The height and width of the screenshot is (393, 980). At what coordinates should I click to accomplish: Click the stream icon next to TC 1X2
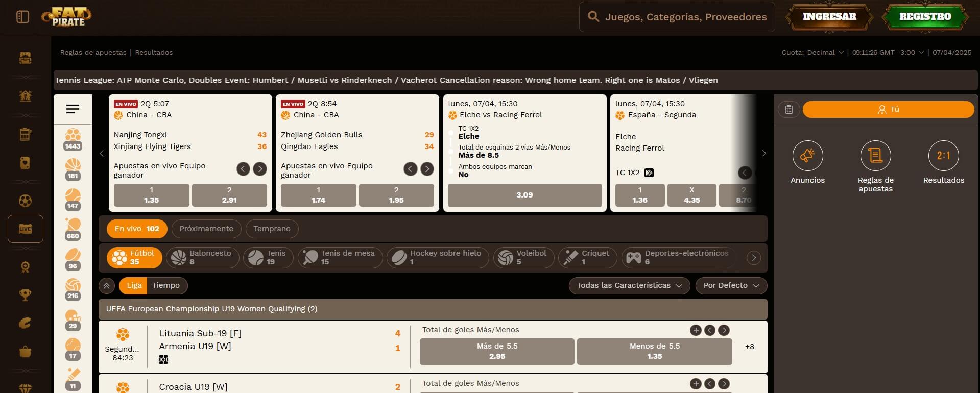click(649, 173)
